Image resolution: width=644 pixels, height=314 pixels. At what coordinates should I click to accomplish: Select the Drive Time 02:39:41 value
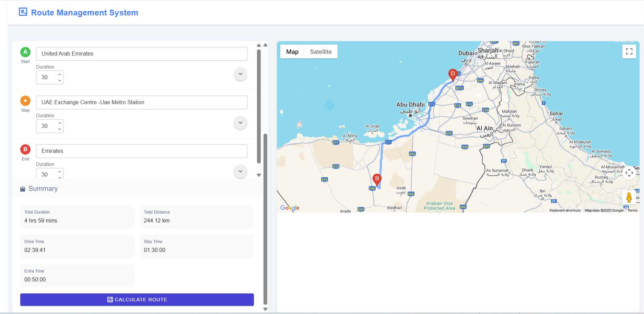[35, 250]
